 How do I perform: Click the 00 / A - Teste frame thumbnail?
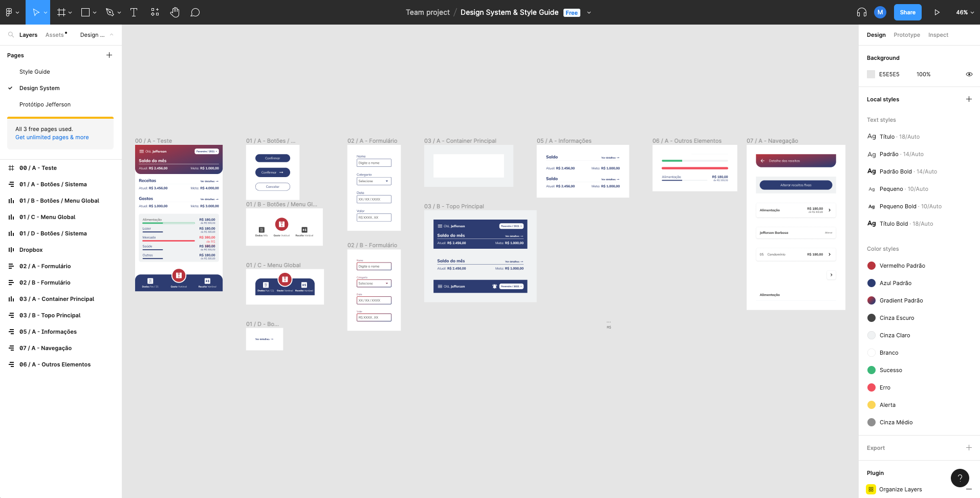click(x=179, y=218)
